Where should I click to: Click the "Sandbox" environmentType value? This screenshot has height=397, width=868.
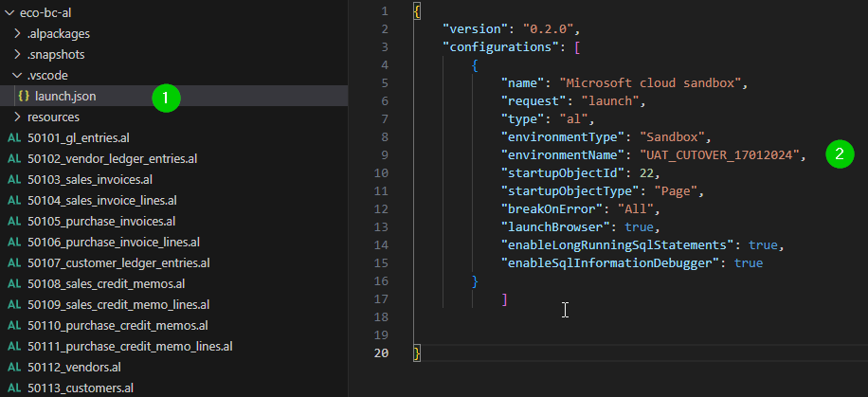coord(671,136)
